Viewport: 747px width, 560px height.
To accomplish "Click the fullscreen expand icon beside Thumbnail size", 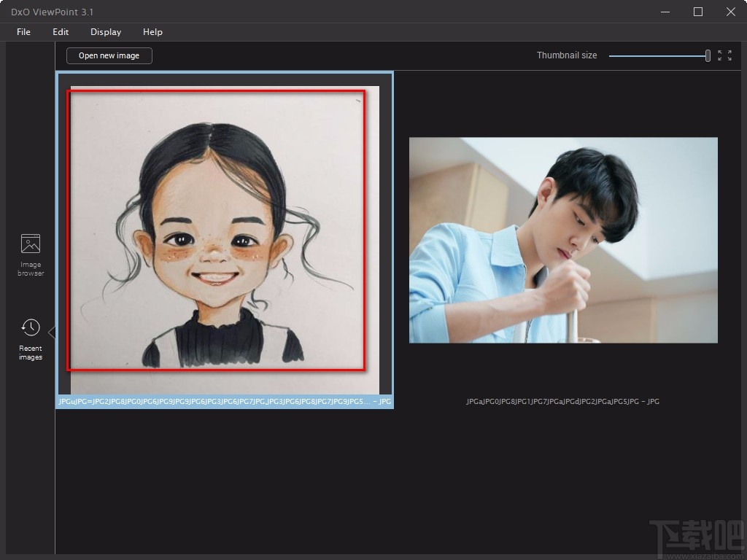I will click(724, 55).
